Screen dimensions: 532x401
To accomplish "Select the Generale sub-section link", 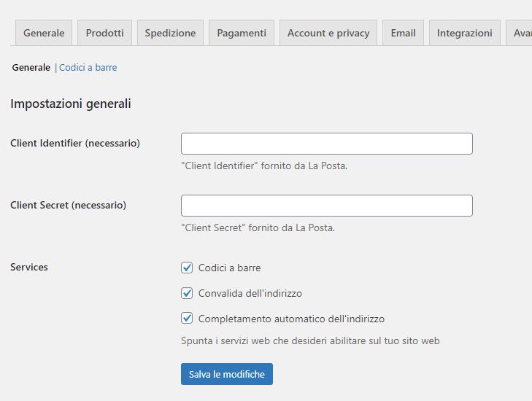I will [31, 68].
